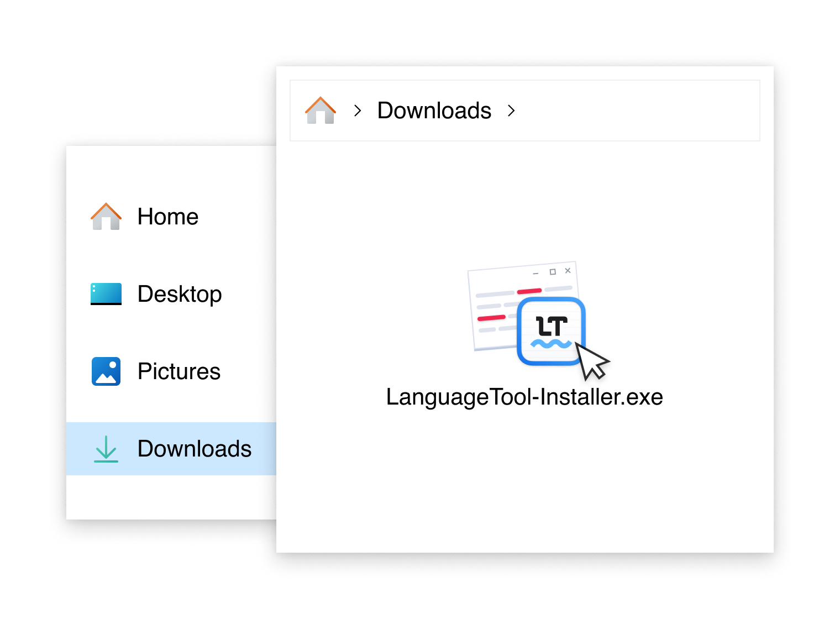Click the chevron between home and Downloads

pyautogui.click(x=358, y=111)
